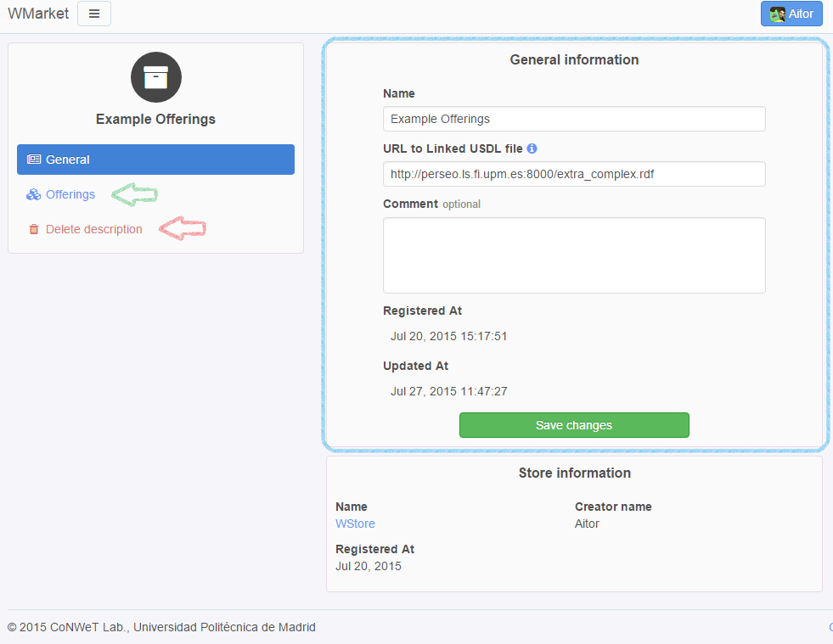Viewport: 833px width, 644px height.
Task: Switch to the Offerings section
Action: pos(70,194)
